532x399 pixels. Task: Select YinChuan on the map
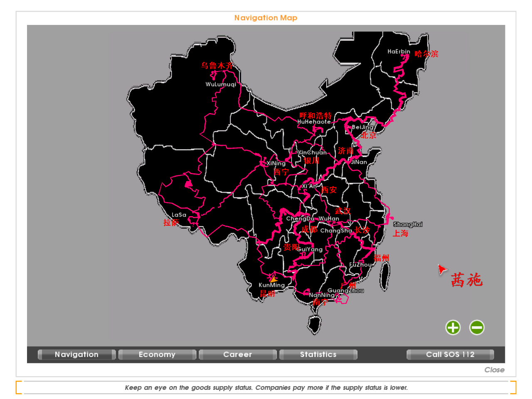(312, 153)
